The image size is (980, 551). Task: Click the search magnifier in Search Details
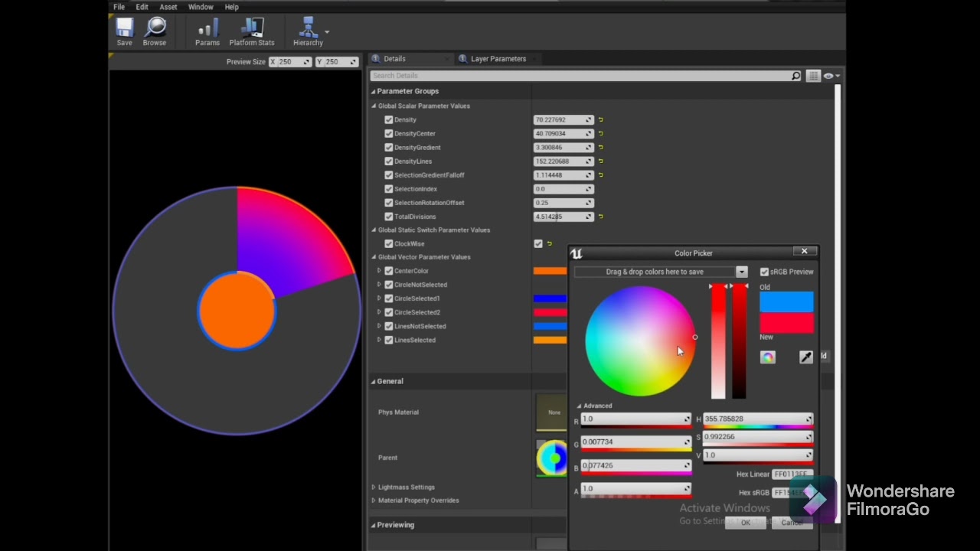tap(795, 76)
